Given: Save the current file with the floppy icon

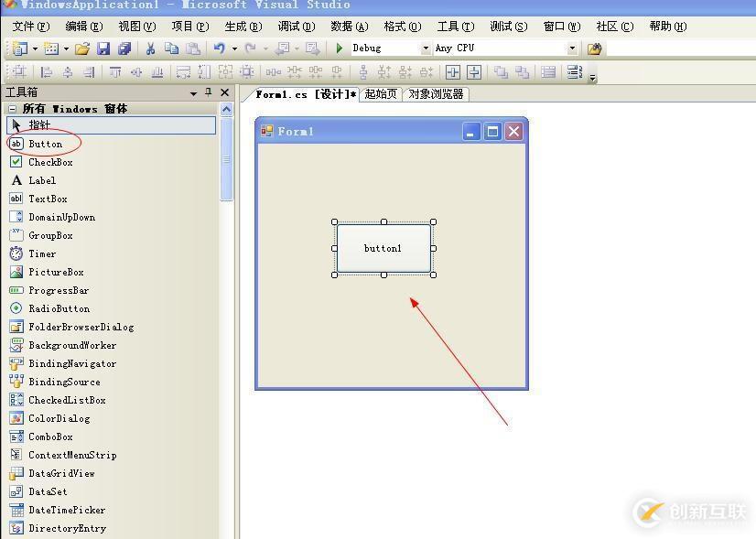Looking at the screenshot, I should tap(103, 49).
